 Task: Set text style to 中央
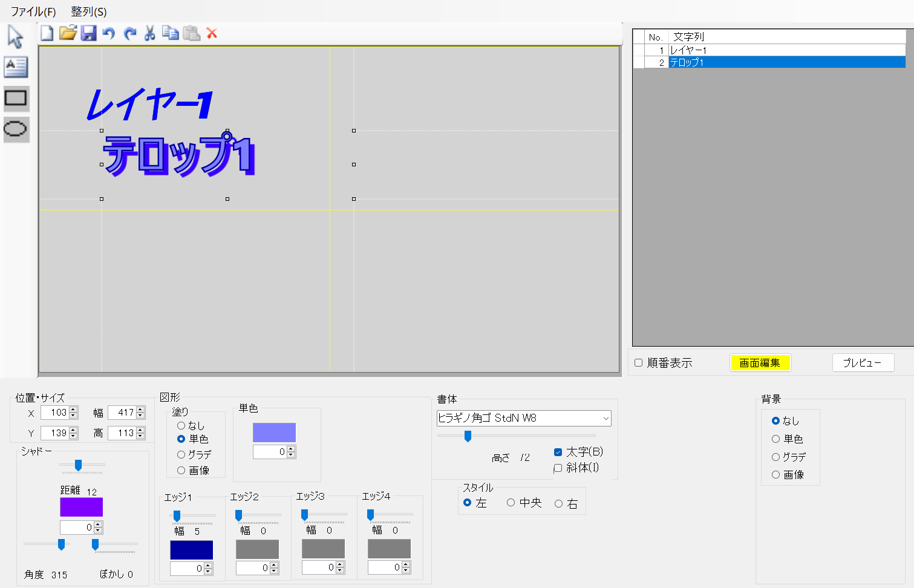click(511, 503)
